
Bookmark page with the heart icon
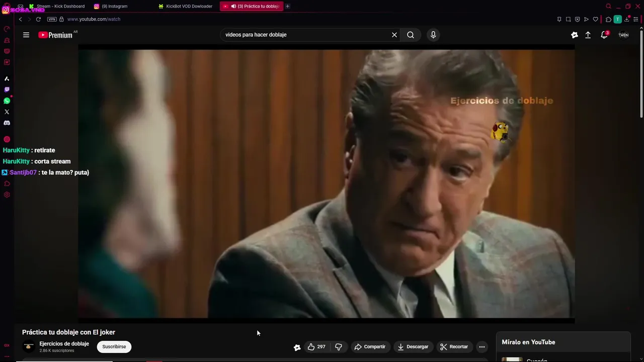click(x=595, y=19)
